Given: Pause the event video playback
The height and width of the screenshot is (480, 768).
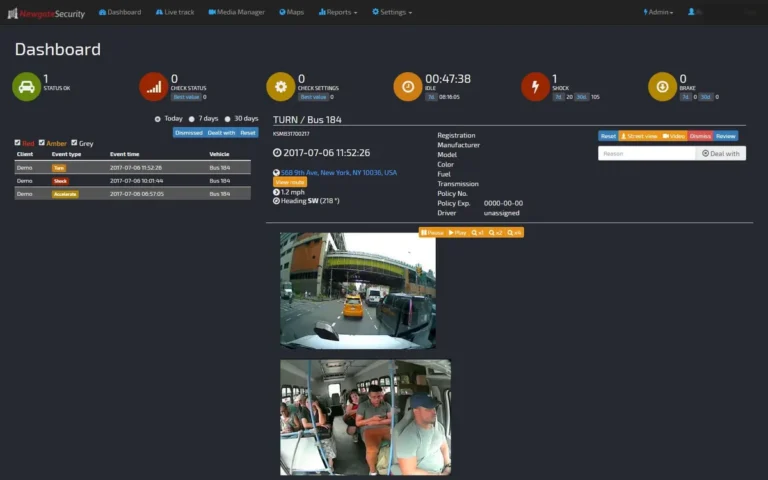Looking at the screenshot, I should [432, 233].
